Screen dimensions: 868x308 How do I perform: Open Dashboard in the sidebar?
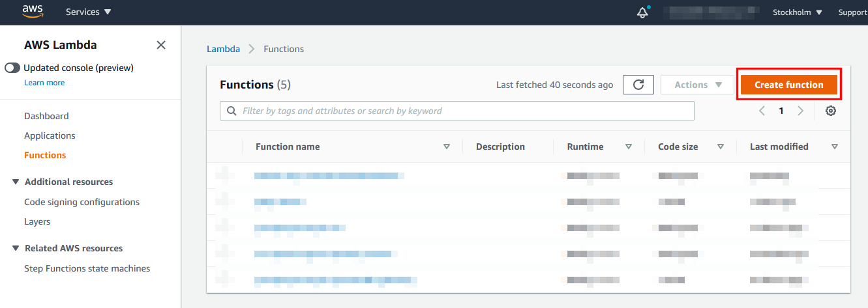pos(46,116)
